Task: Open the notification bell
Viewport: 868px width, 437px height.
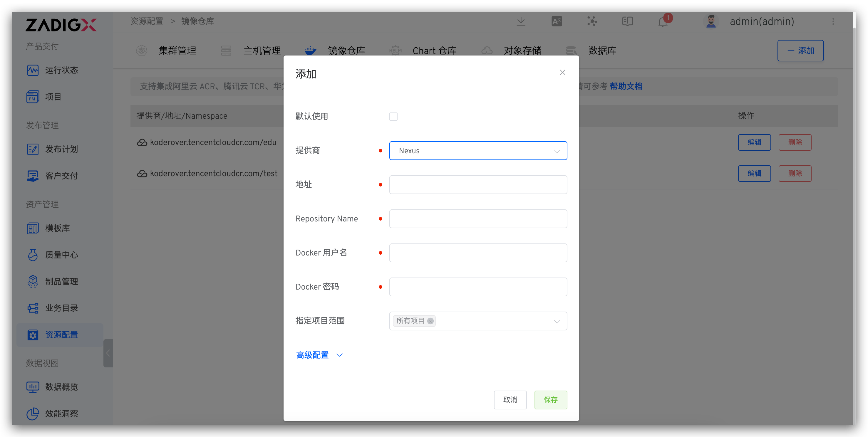Action: [663, 21]
